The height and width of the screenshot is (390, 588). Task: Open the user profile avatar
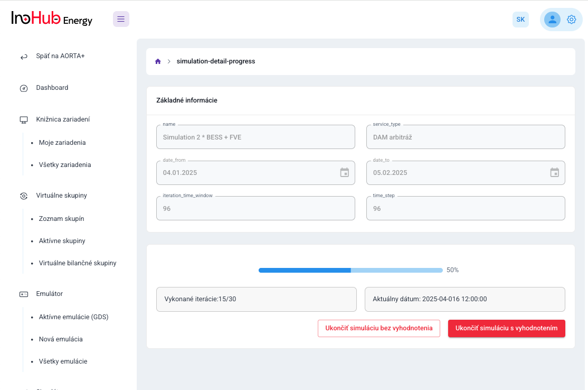(x=552, y=19)
